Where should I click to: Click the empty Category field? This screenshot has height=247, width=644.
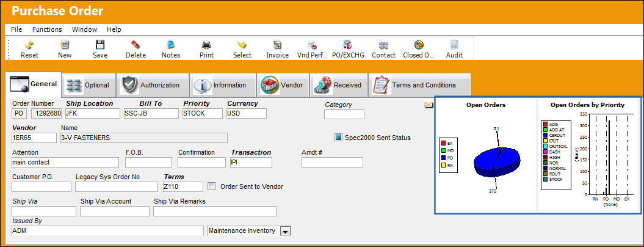click(x=344, y=114)
